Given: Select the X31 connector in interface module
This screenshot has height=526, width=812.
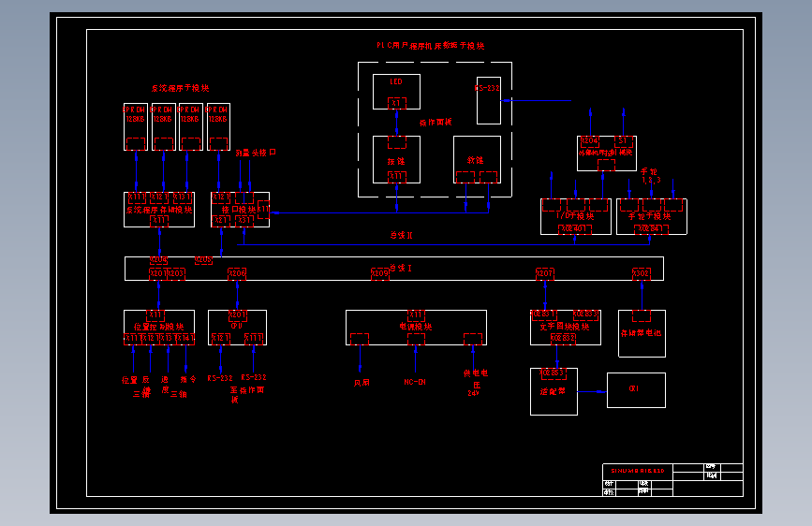Looking at the screenshot, I should (244, 221).
